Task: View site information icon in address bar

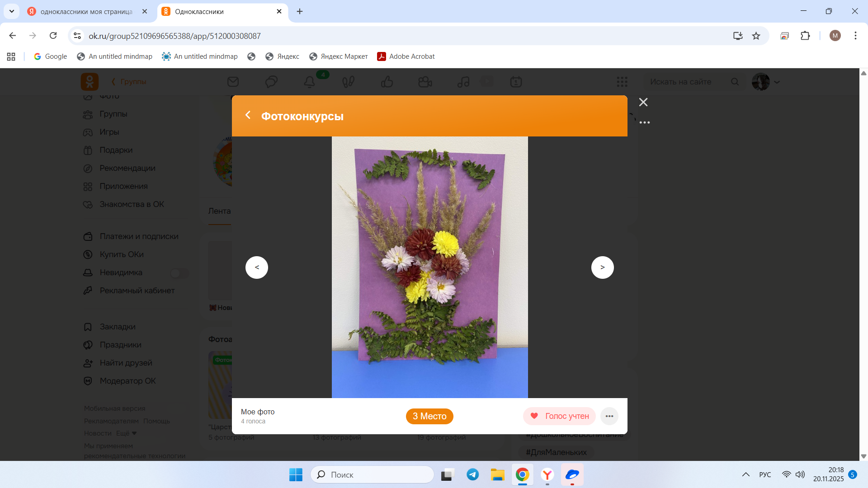Action: 77,36
